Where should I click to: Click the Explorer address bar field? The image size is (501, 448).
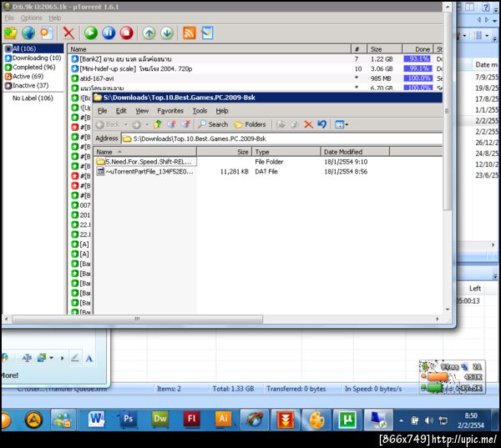pos(282,138)
